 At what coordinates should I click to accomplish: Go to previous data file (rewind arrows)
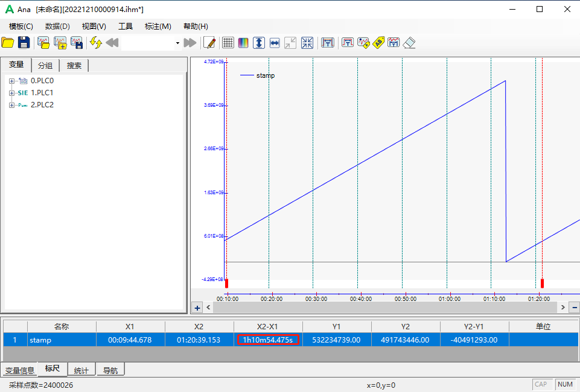tap(112, 43)
